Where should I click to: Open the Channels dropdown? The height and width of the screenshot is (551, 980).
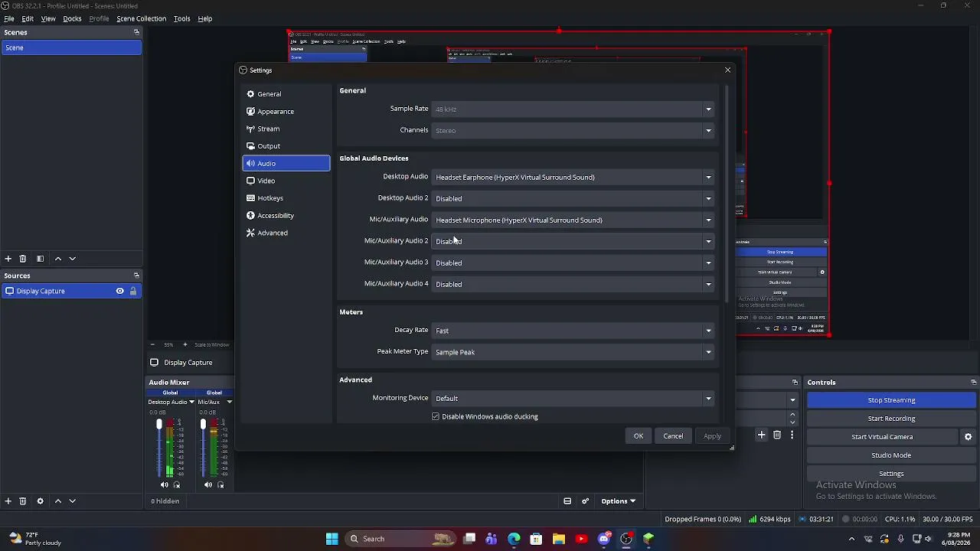pos(573,131)
